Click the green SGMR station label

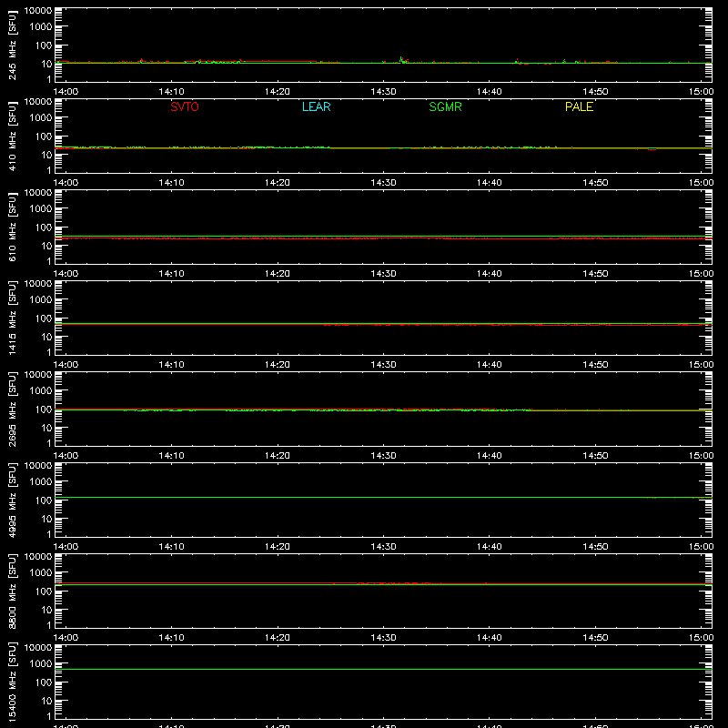pyautogui.click(x=445, y=106)
